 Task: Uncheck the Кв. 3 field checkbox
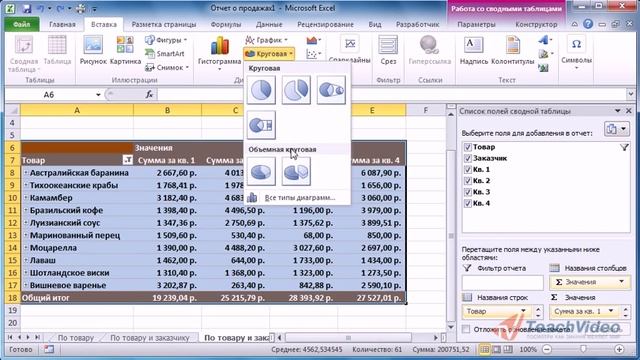[468, 192]
